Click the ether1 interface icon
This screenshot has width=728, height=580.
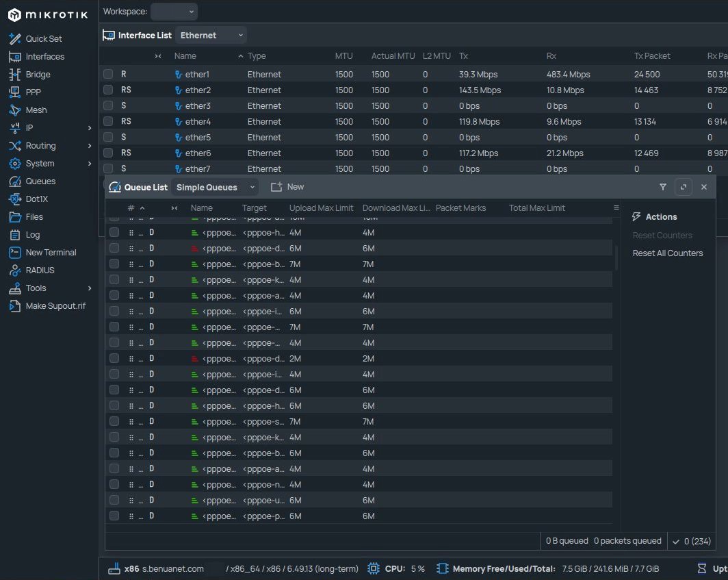(179, 75)
